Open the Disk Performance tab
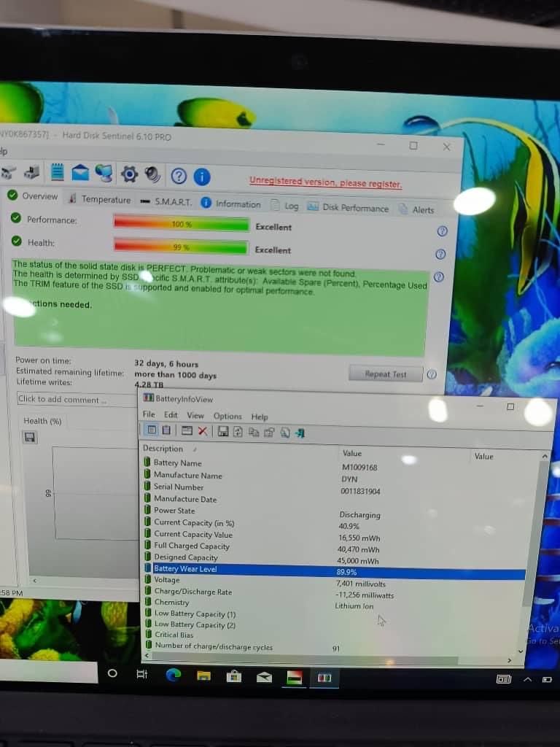 (x=348, y=208)
